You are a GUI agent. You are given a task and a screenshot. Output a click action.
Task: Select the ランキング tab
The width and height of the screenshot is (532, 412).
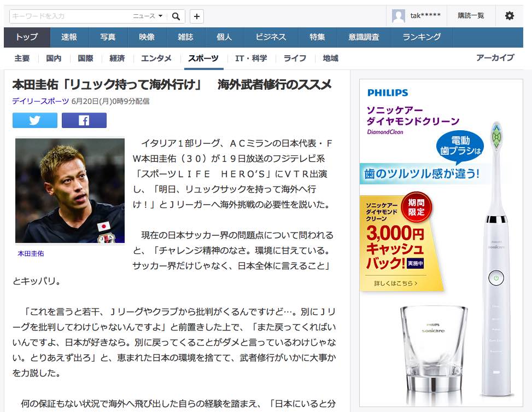tap(422, 37)
